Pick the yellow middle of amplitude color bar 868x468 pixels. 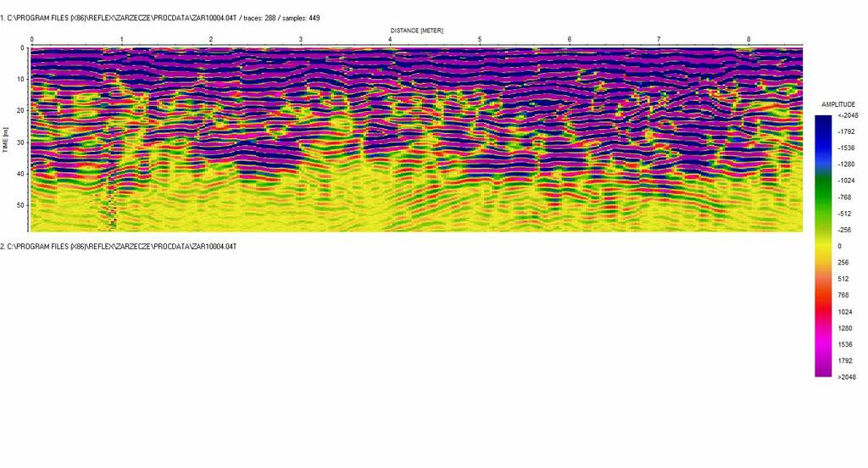click(x=823, y=245)
